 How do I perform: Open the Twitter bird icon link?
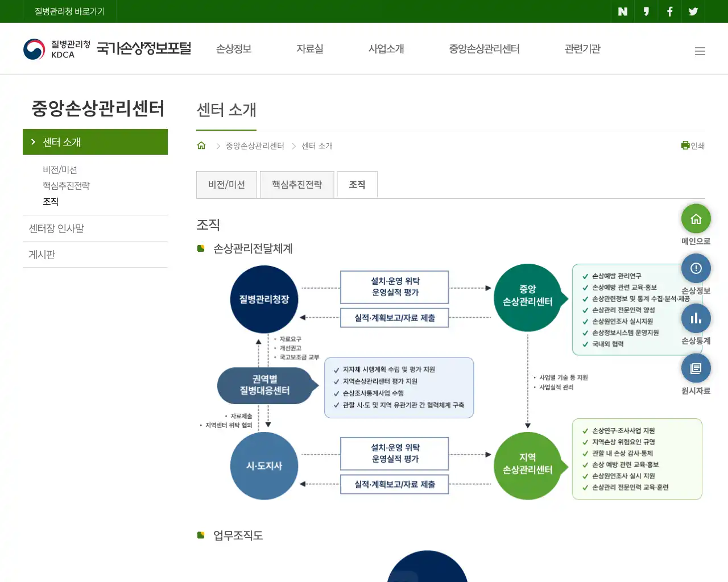(x=693, y=11)
